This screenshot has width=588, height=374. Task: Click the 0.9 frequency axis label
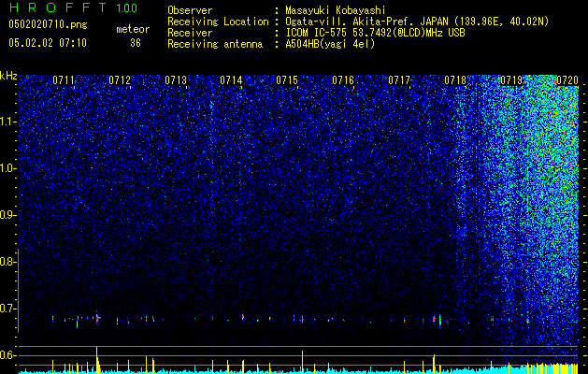(x=8, y=215)
